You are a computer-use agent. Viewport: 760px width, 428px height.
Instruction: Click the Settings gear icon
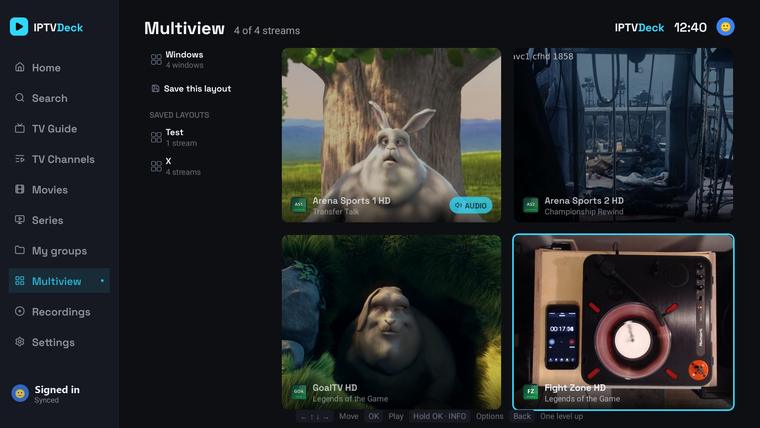tap(20, 342)
